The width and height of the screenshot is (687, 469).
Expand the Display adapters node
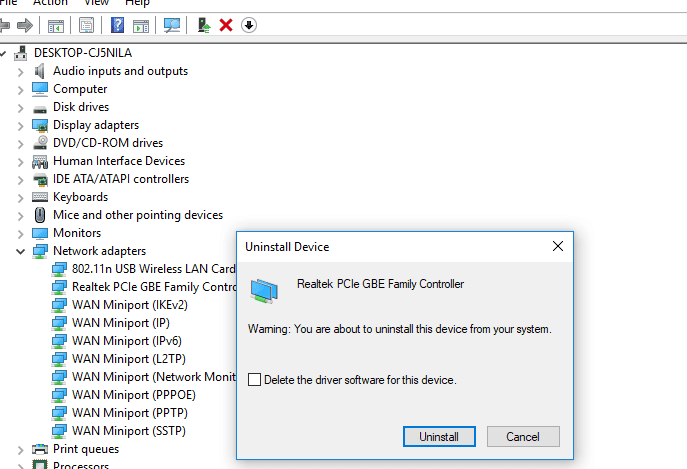point(21,125)
